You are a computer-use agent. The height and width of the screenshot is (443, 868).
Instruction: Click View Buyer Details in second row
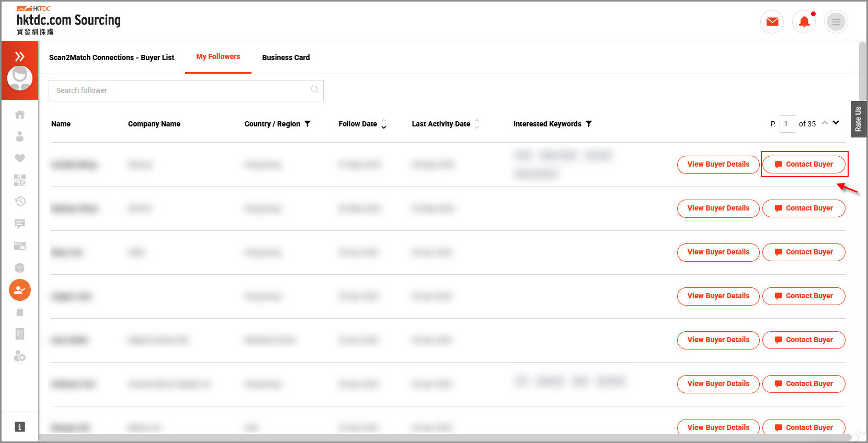click(x=718, y=208)
